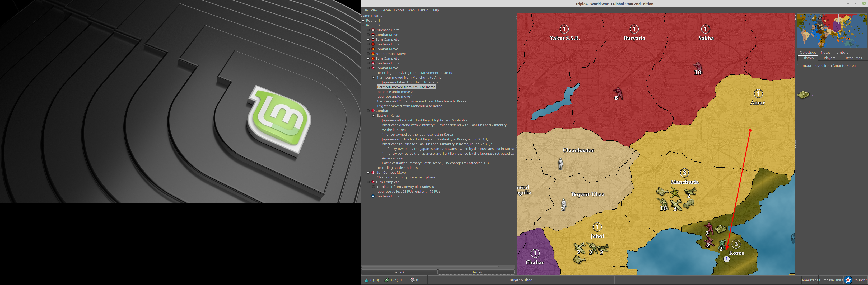Switch to the Objectives tab
Image resolution: width=868 pixels, height=285 pixels.
coord(808,53)
